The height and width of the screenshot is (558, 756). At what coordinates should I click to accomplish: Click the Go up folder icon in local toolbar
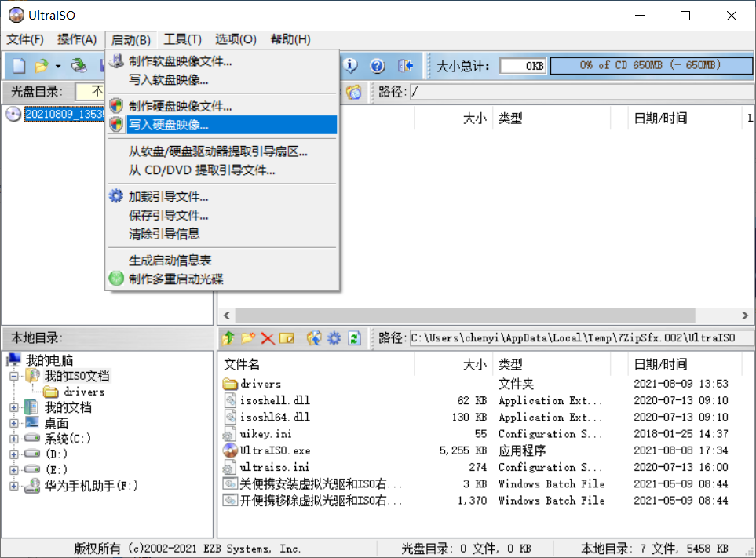click(x=228, y=338)
